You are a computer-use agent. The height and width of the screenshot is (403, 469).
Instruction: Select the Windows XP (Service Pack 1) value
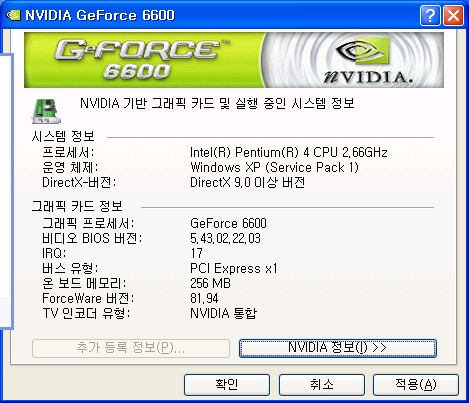click(274, 167)
